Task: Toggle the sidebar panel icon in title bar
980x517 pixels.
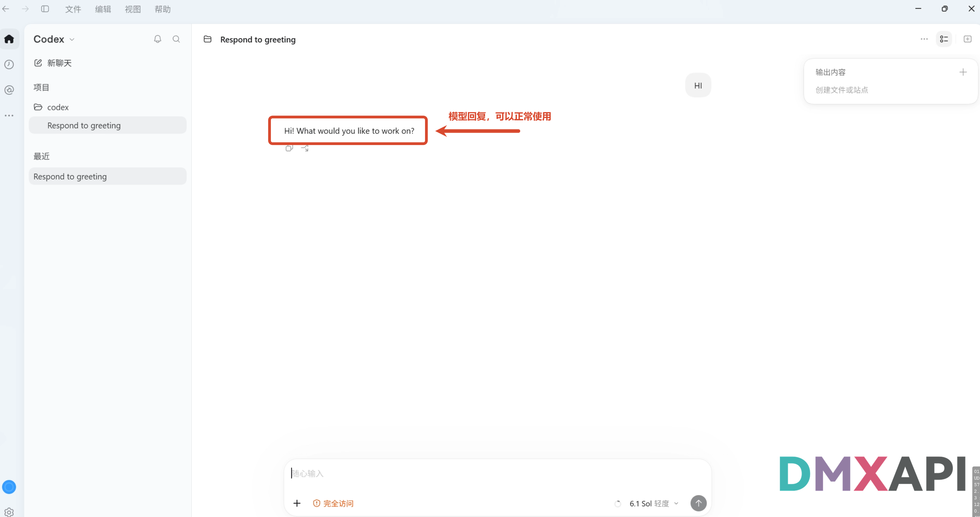Action: tap(45, 9)
